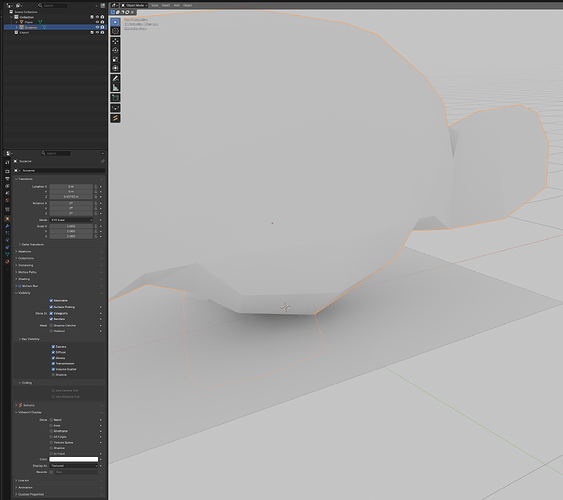The height and width of the screenshot is (500, 563).
Task: Choose the Move tool in viewport toolbar
Action: coord(115,42)
